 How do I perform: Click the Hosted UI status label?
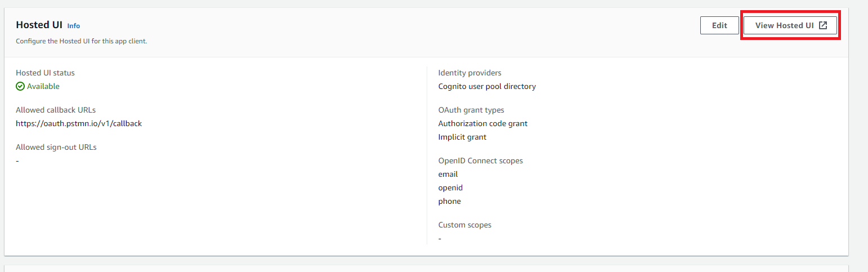click(x=45, y=73)
